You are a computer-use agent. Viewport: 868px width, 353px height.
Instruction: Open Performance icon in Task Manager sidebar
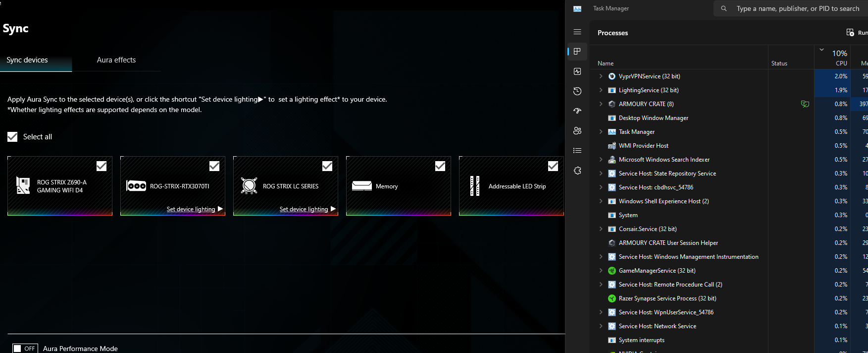pos(577,71)
